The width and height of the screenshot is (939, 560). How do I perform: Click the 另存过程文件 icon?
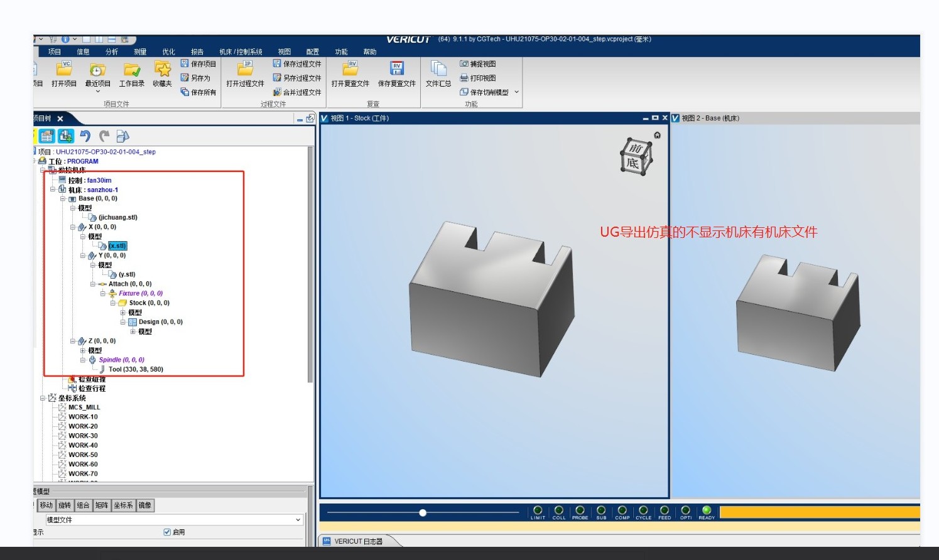[277, 78]
